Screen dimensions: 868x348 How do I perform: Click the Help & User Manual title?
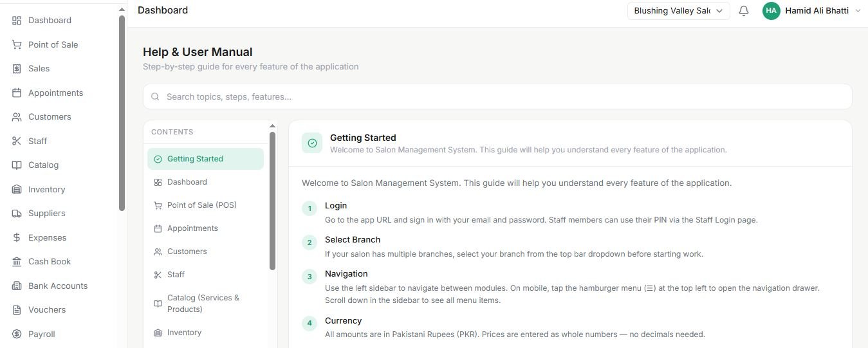click(x=198, y=52)
